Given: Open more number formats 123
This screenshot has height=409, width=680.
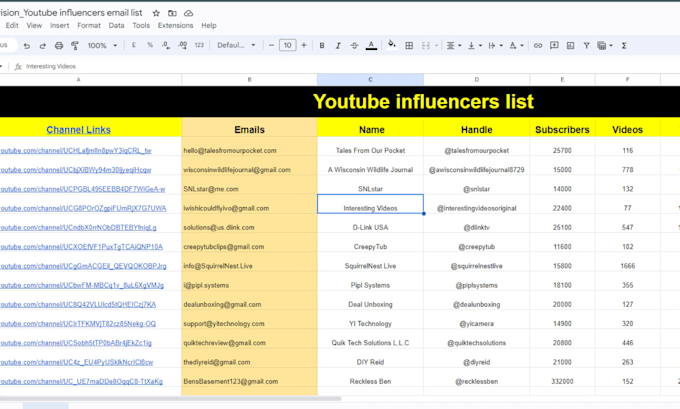Looking at the screenshot, I should tap(199, 45).
